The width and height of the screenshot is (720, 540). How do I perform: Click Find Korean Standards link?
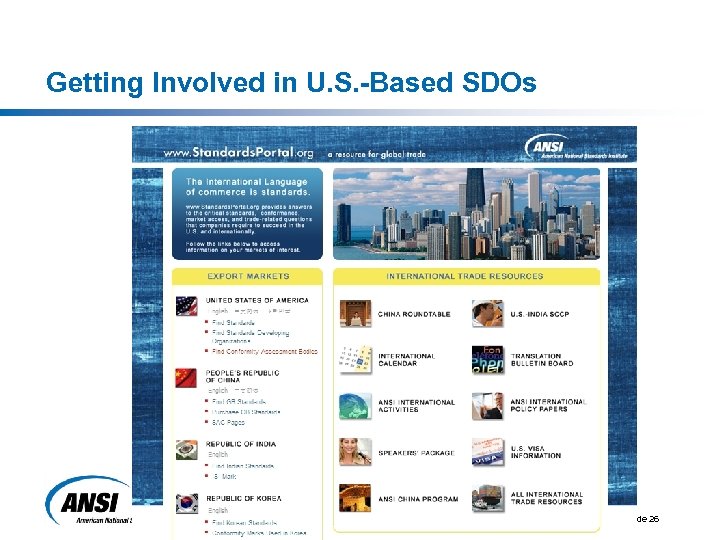coord(244,523)
